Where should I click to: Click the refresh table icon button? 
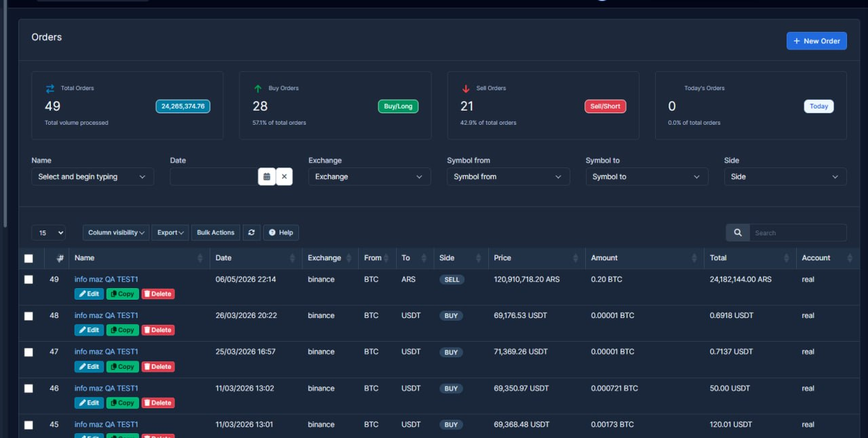[251, 233]
